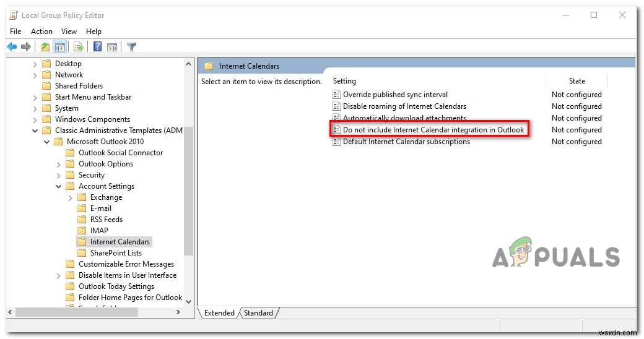The height and width of the screenshot is (339, 644).
Task: Select Default Internet Calendar subscriptions setting
Action: pyautogui.click(x=406, y=142)
